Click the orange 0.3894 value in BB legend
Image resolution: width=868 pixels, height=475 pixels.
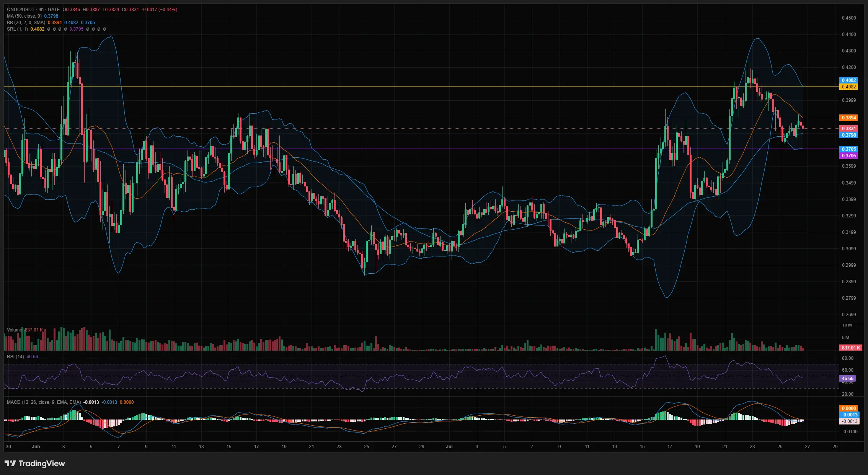55,23
